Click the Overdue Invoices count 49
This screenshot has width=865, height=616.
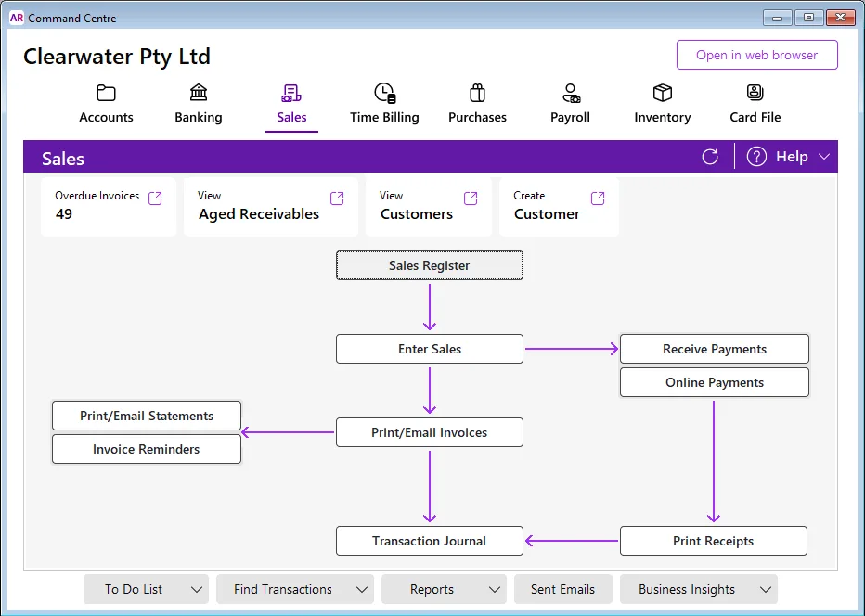pos(64,214)
